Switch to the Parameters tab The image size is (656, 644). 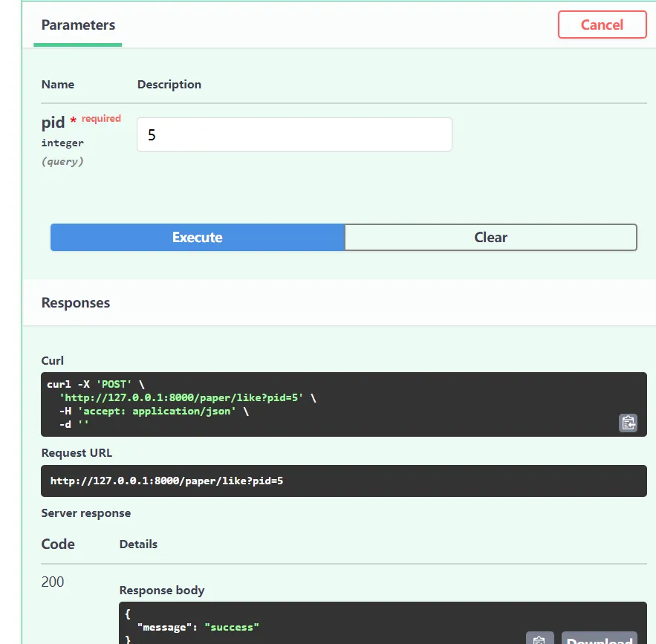[78, 25]
